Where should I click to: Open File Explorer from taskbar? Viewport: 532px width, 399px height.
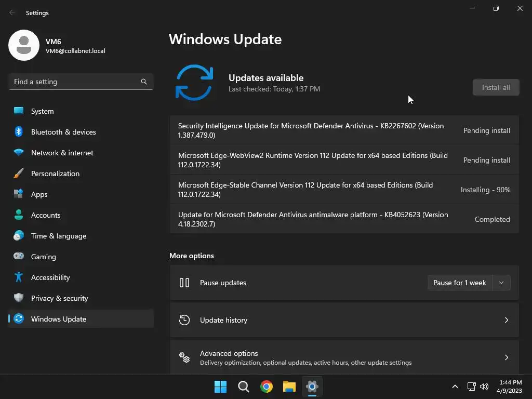[x=289, y=387]
